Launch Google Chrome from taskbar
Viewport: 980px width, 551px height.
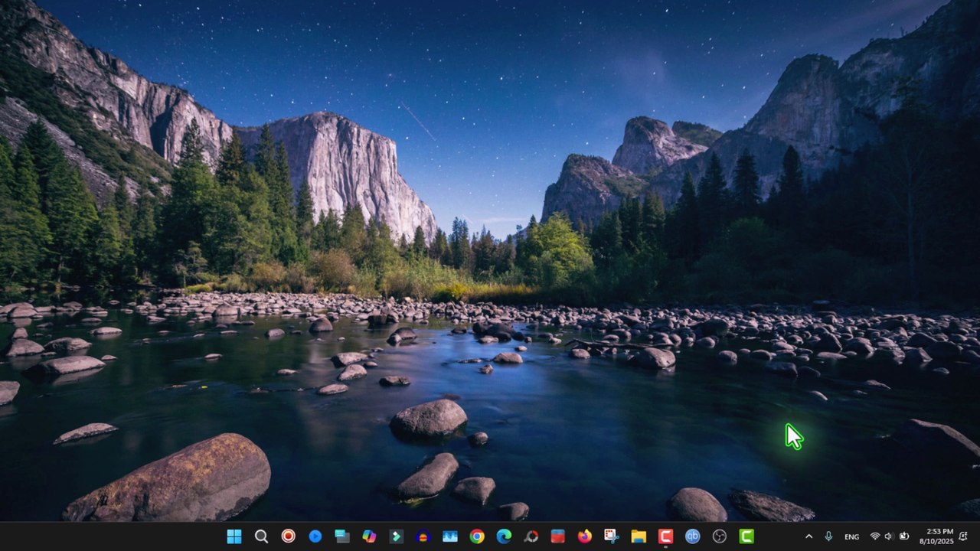477,536
